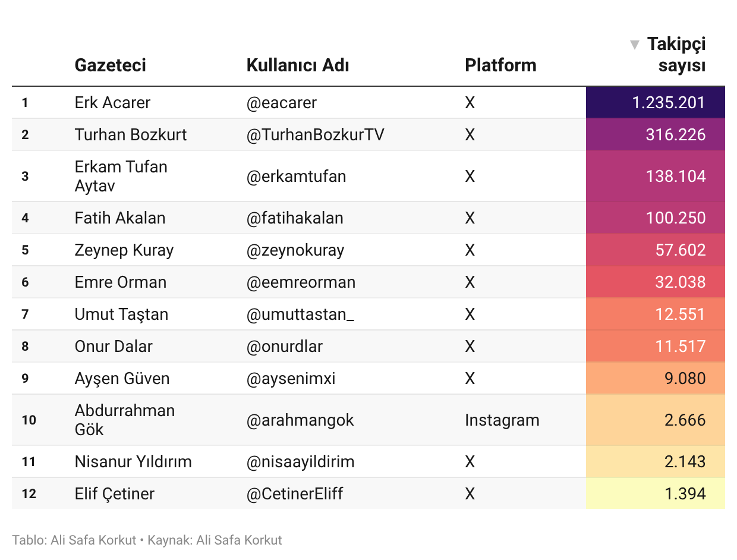The width and height of the screenshot is (737, 560).
Task: Open the @TurhanBozkurTV handle
Action: 316,134
